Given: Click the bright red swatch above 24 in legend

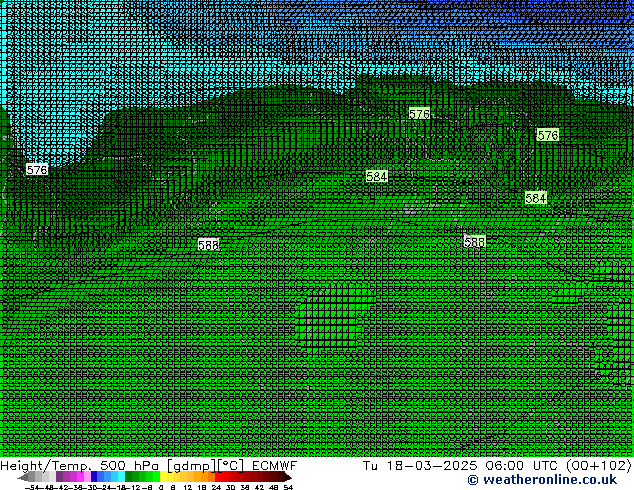Looking at the screenshot, I should coord(218,477).
